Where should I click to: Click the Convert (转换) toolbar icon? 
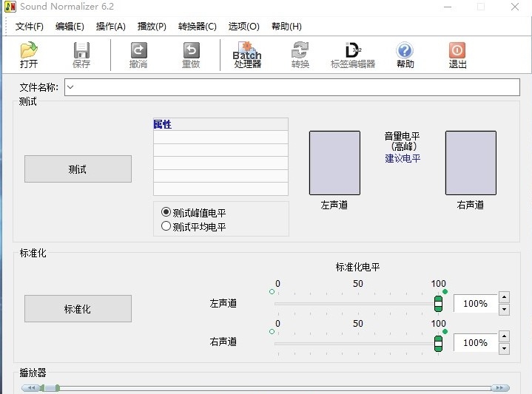300,50
